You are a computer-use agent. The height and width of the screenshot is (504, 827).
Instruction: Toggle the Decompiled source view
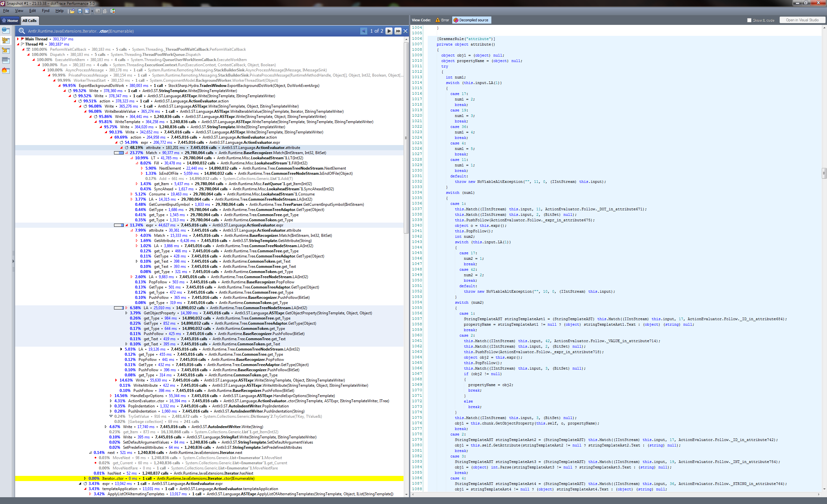(471, 20)
